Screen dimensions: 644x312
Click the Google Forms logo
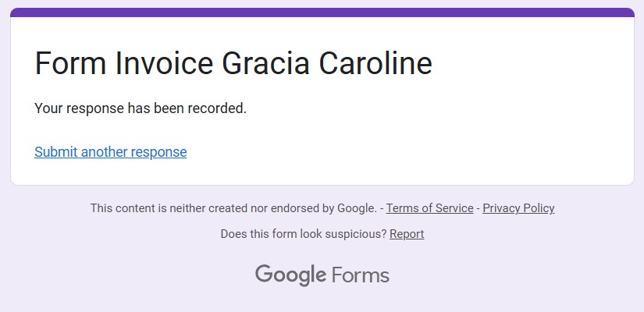[x=322, y=275]
